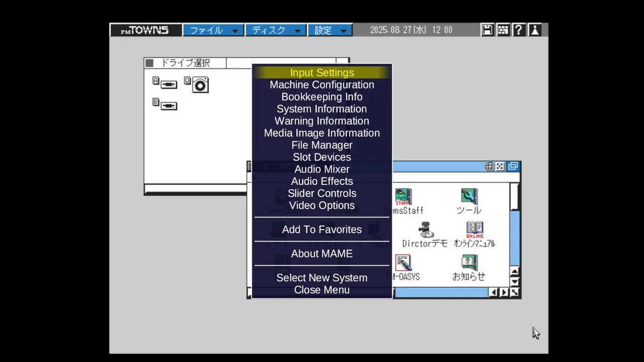Screen dimensions: 644x362
Task: Click the diagonal resize corner of file window
Action: tap(515, 292)
